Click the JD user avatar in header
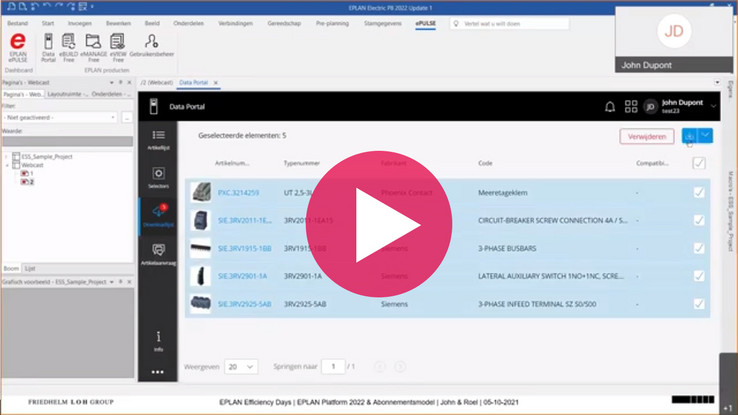This screenshot has height=415, width=738. (x=650, y=107)
